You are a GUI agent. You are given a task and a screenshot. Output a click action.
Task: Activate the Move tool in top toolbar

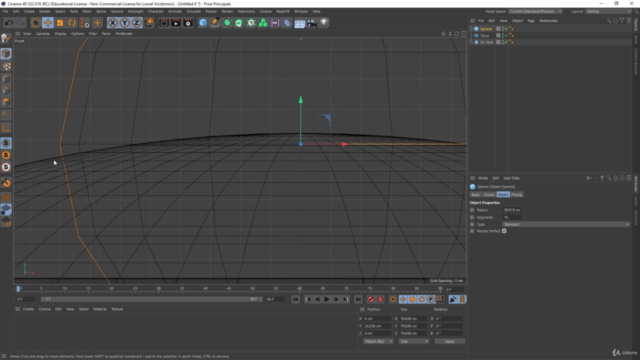tap(48, 23)
